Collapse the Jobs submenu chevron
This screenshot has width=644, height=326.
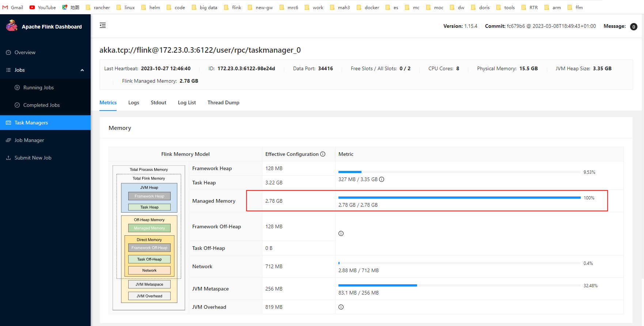tap(82, 70)
